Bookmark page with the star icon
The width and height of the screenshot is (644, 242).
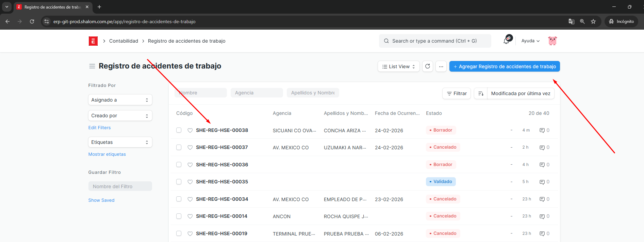pyautogui.click(x=593, y=21)
